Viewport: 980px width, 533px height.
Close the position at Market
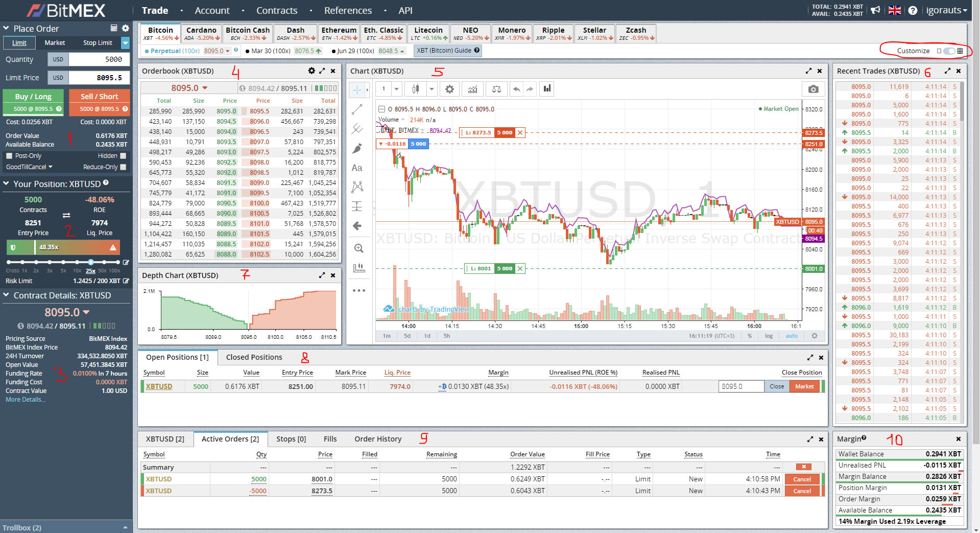coord(804,386)
